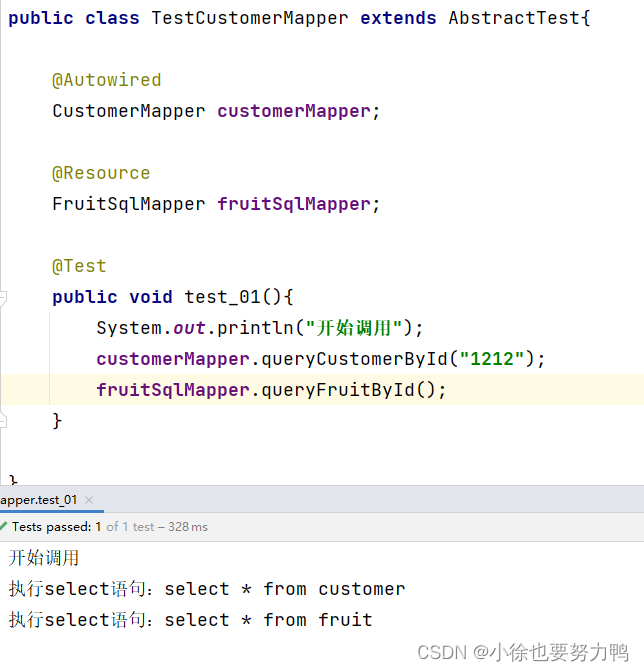Screen dimensions: 644x671
Task: Click the extends keyword
Action: [398, 18]
